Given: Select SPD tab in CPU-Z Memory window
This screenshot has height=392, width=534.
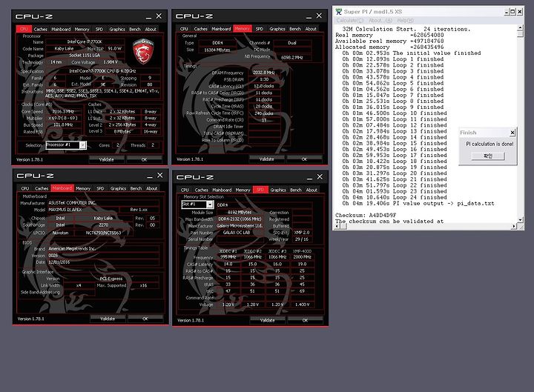Looking at the screenshot, I should (x=260, y=29).
